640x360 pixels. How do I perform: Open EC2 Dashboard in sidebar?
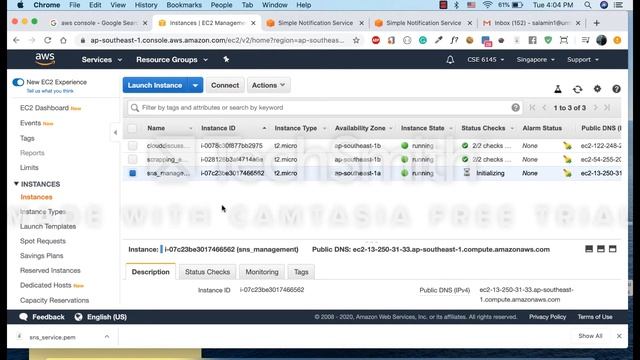[x=44, y=108]
